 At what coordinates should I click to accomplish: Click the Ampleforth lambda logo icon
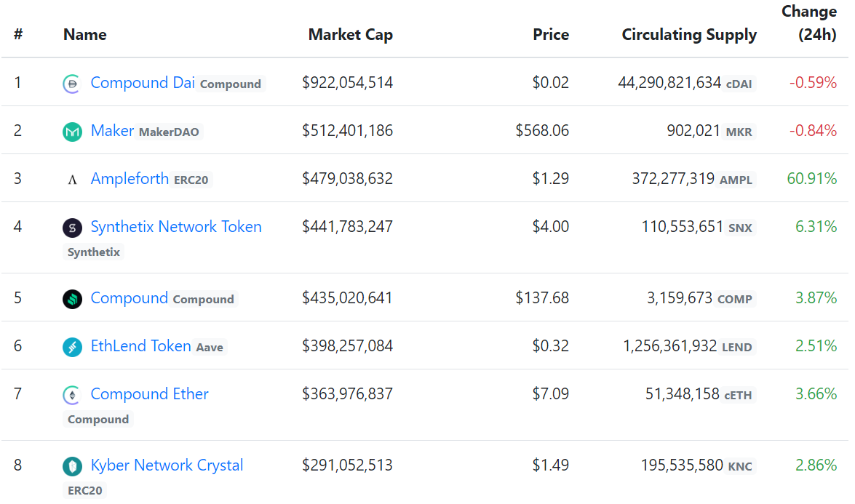point(72,180)
